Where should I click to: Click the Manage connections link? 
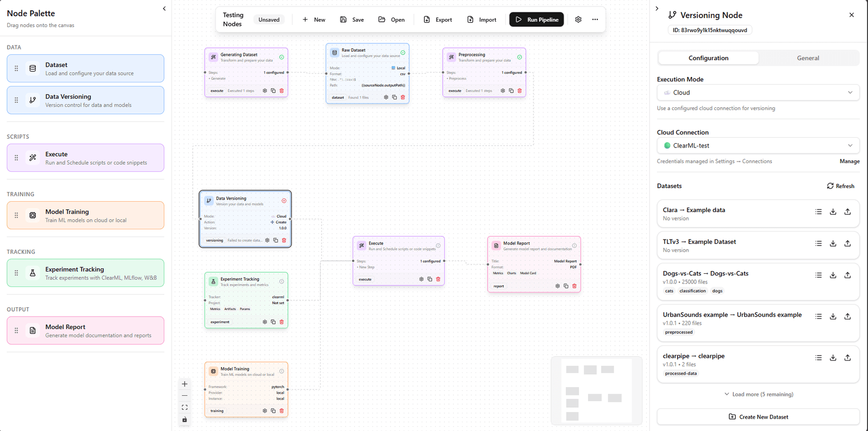coord(849,162)
